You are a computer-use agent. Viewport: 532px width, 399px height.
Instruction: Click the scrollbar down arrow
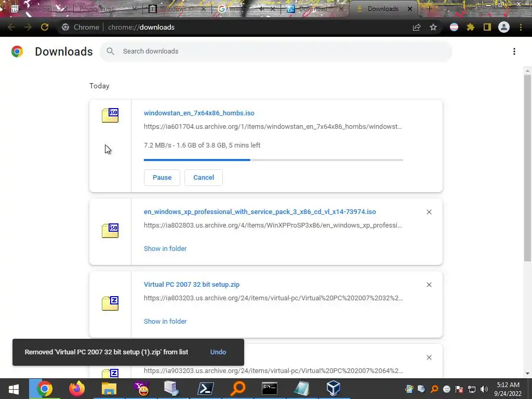[x=527, y=374]
